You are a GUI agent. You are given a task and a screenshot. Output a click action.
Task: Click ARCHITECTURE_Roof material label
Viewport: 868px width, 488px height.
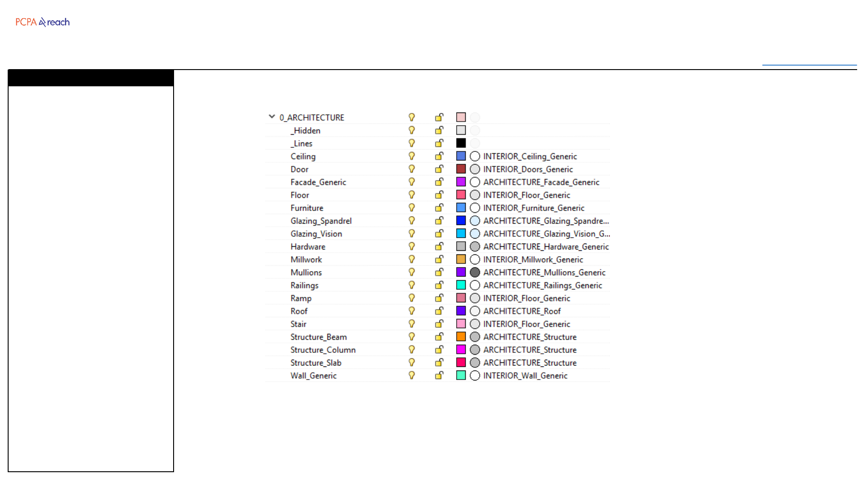point(522,311)
